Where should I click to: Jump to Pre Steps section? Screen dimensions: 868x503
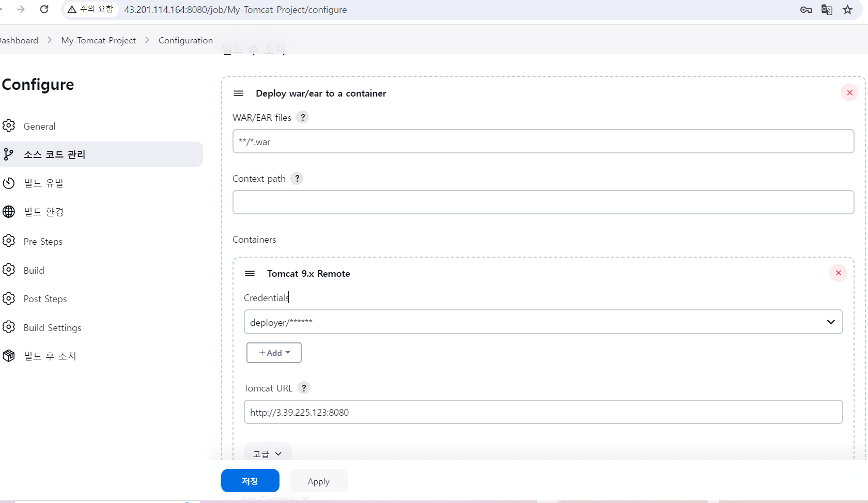click(x=43, y=241)
